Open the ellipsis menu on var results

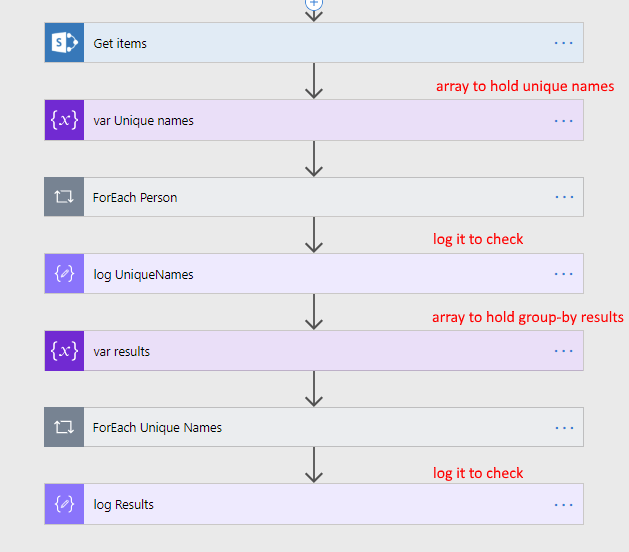coord(564,352)
